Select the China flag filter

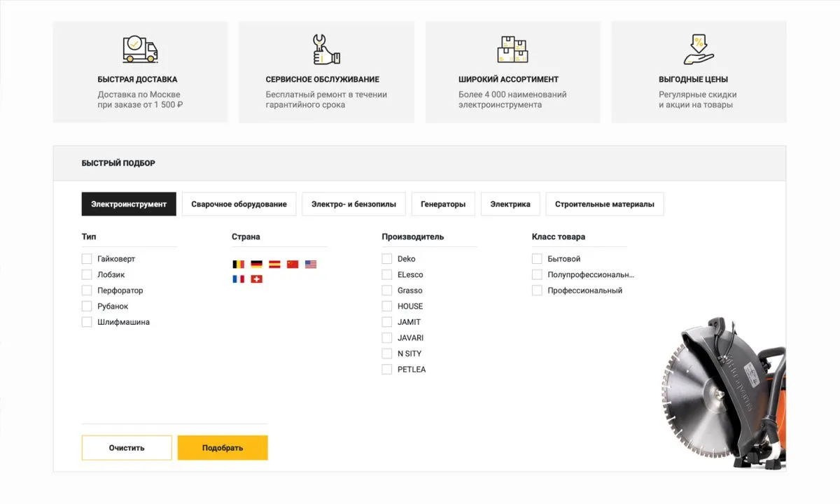pyautogui.click(x=293, y=264)
